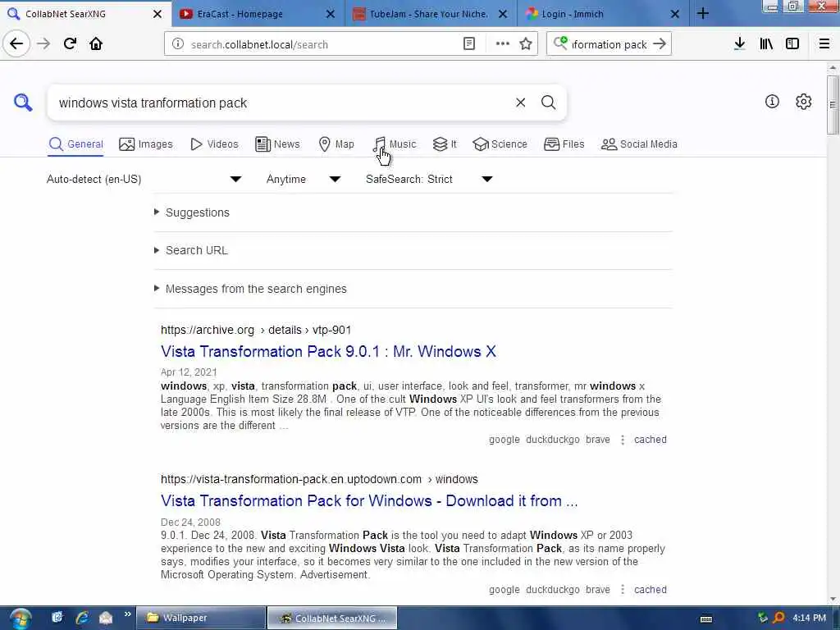This screenshot has width=840, height=630.
Task: Open the SearXNG About info icon
Action: [772, 101]
